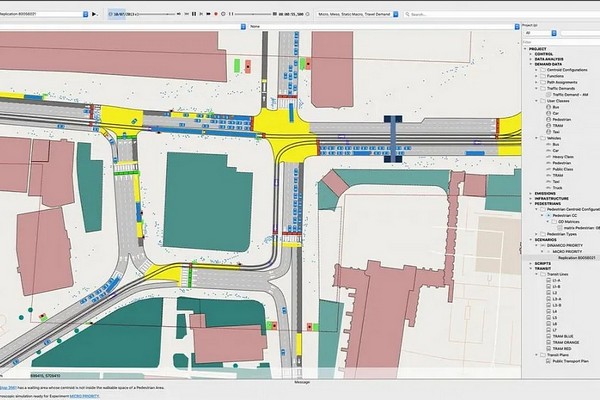Expand the CONTROL section
The width and height of the screenshot is (600, 400).
tap(531, 54)
